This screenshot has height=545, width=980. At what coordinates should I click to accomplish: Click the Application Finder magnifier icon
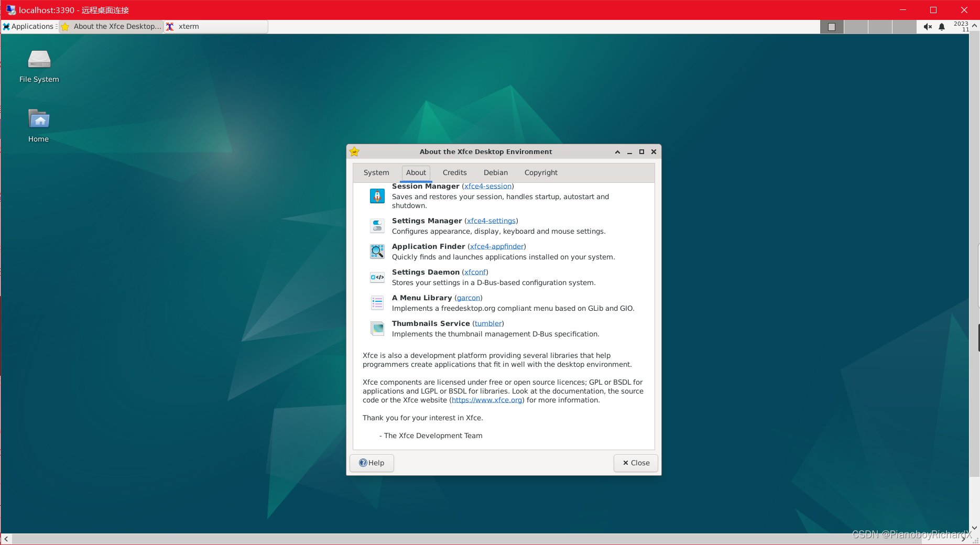point(377,252)
